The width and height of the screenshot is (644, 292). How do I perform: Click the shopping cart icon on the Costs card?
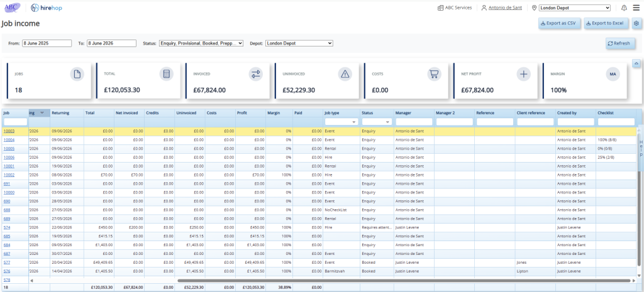pyautogui.click(x=434, y=74)
